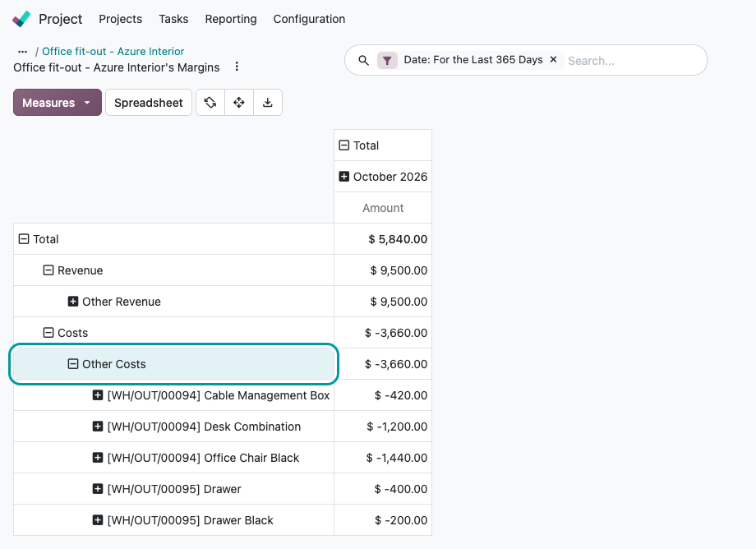
Task: Click the Project app title
Action: point(60,19)
